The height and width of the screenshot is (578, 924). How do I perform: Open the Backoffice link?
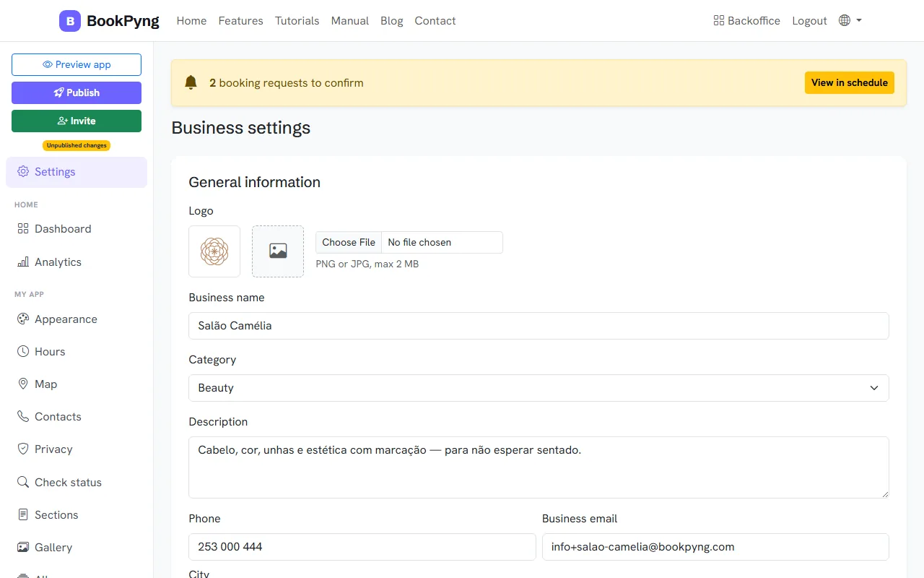(x=746, y=21)
